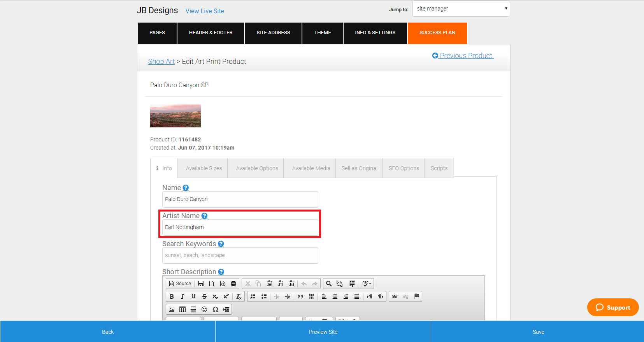The width and height of the screenshot is (644, 342).
Task: Go to the Previous Product link
Action: [463, 56]
